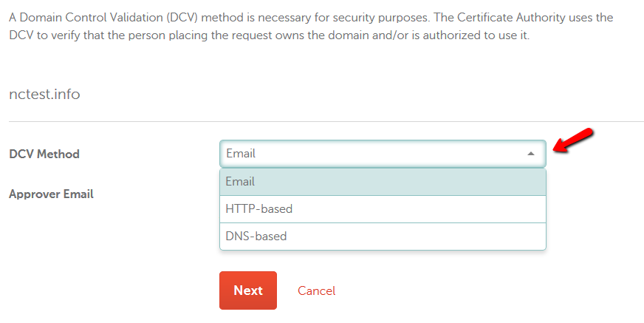Cancel the DCV method selection
Viewport: 644px width, 323px height.
point(316,290)
